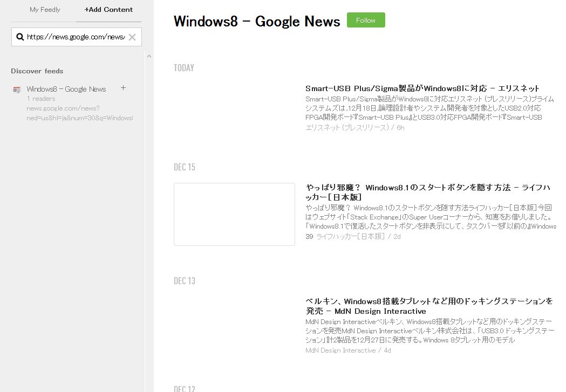The image size is (566, 392).
Task: Click Windows8 – Google News page title
Action: (x=257, y=21)
